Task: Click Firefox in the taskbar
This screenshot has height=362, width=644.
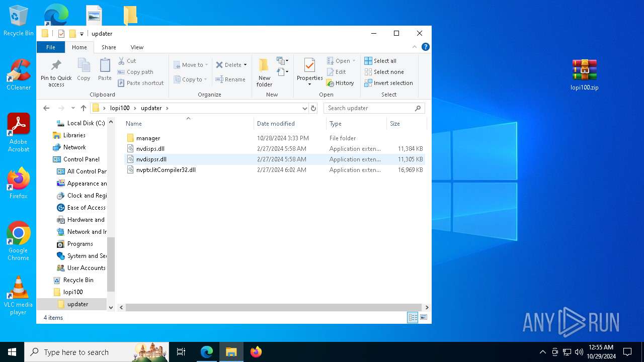Action: pyautogui.click(x=256, y=352)
